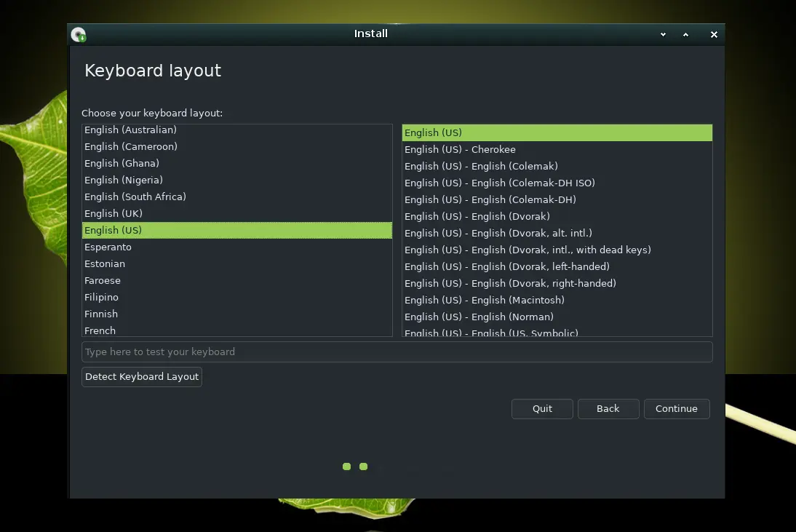The width and height of the screenshot is (796, 532).
Task: Pick Finnish in the left list
Action: (101, 314)
